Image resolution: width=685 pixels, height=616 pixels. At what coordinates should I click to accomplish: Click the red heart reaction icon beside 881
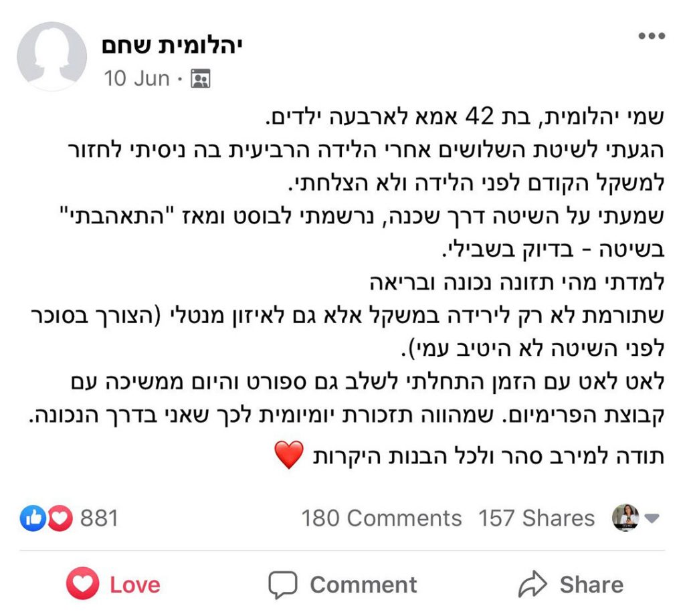[x=60, y=518]
